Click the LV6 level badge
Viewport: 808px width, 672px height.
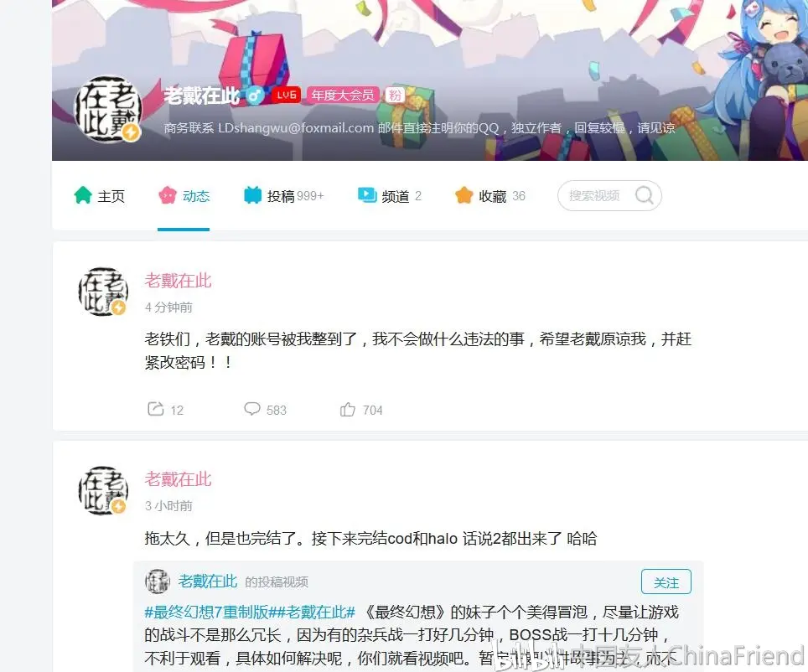(x=286, y=96)
